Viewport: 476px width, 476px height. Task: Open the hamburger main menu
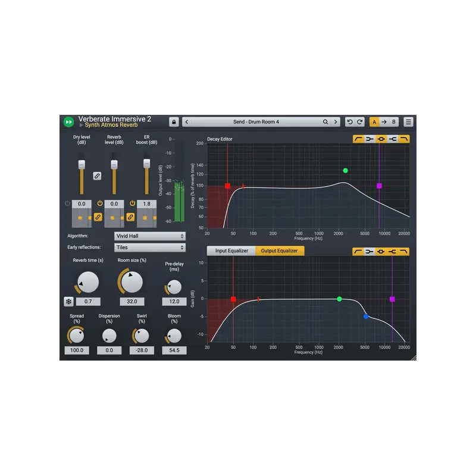coord(408,122)
